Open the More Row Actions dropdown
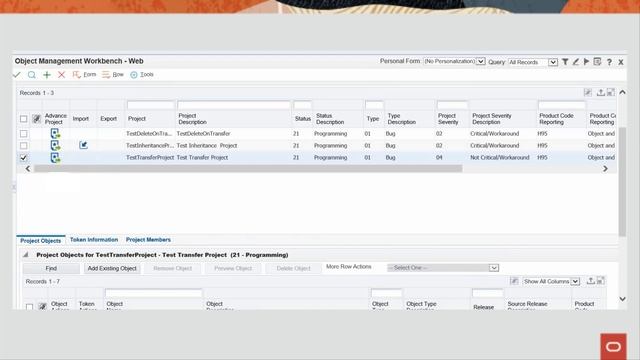The image size is (640, 360). pyautogui.click(x=443, y=268)
